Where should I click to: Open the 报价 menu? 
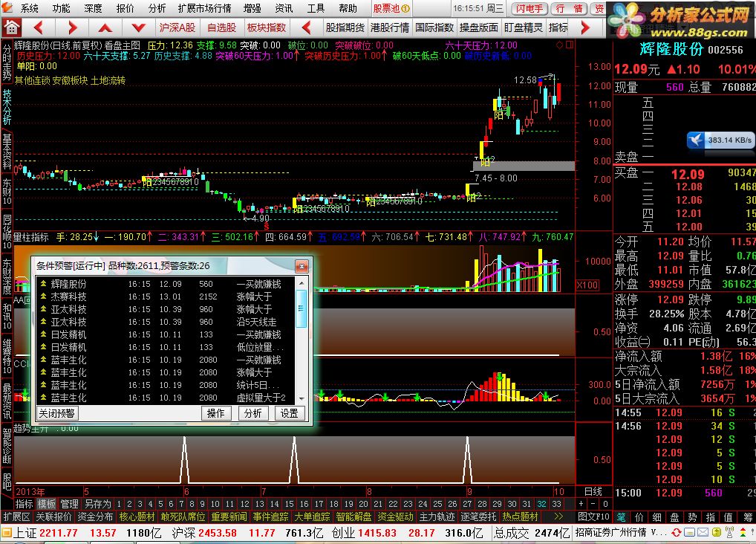coord(125,8)
